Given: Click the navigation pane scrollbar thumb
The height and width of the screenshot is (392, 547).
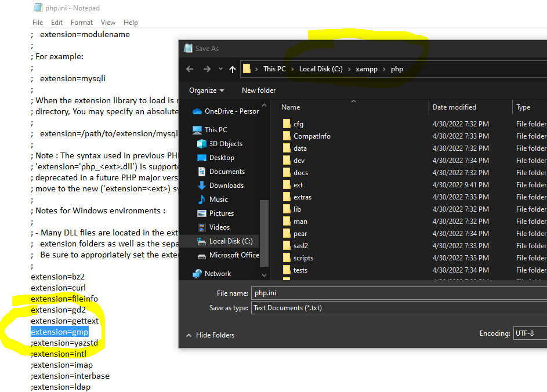Looking at the screenshot, I should [264, 233].
